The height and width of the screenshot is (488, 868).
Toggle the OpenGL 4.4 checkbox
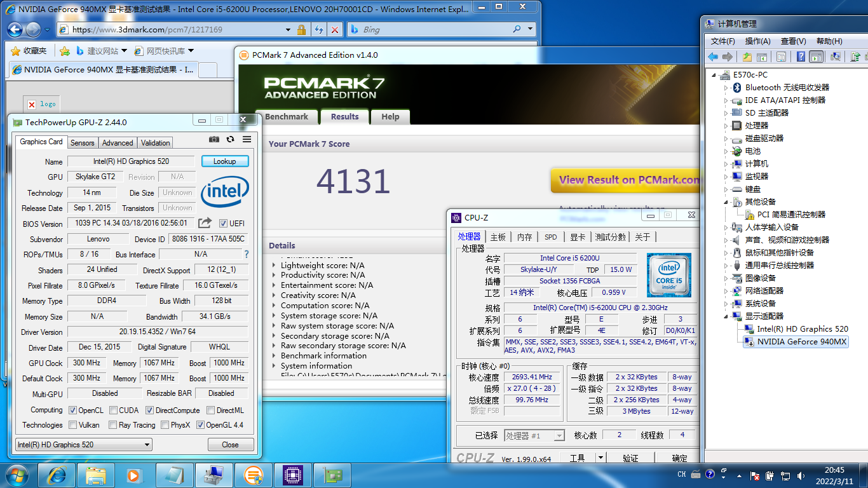point(200,425)
